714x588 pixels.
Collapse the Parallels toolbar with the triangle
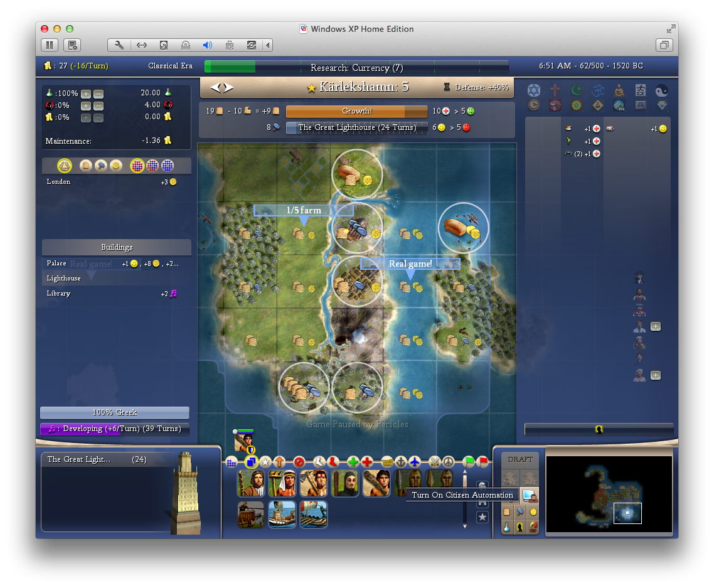(x=268, y=45)
